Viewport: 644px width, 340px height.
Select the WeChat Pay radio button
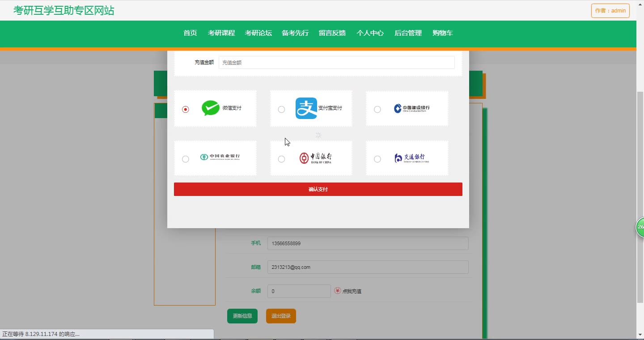(x=186, y=109)
